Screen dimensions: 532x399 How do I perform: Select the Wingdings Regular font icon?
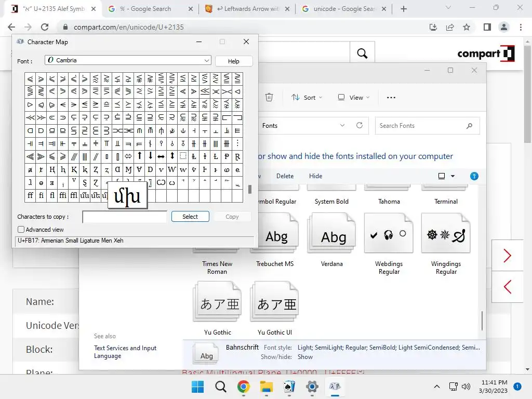coord(446,233)
